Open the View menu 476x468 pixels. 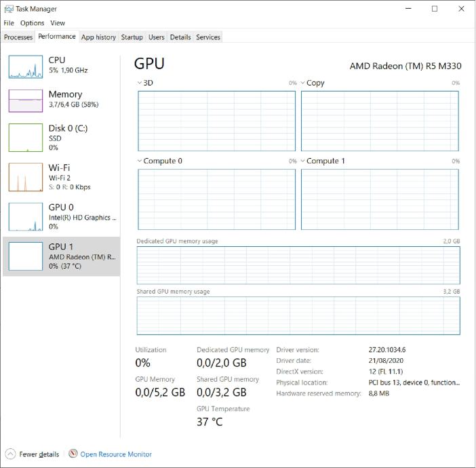coord(58,23)
